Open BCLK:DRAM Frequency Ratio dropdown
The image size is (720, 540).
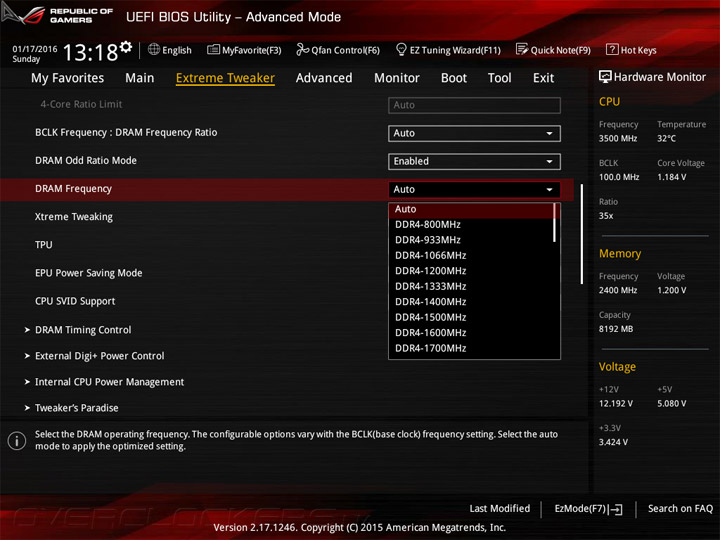click(474, 133)
